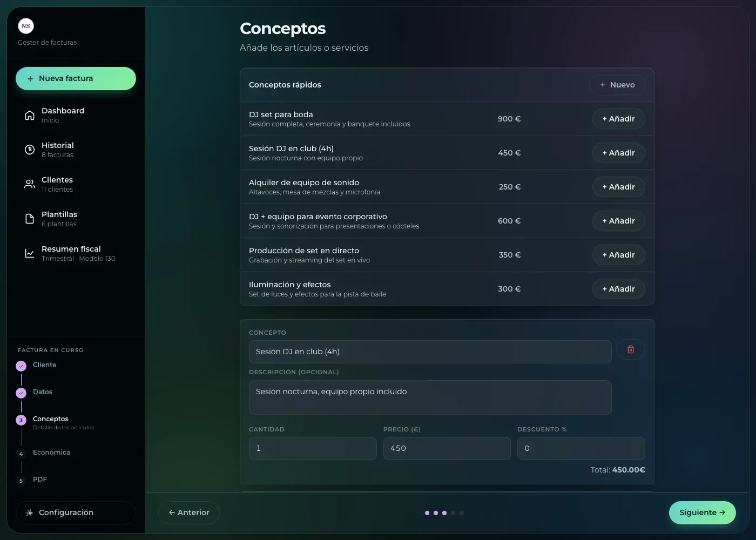This screenshot has width=756, height=540.
Task: Click the Precio (€) input field
Action: tap(447, 448)
